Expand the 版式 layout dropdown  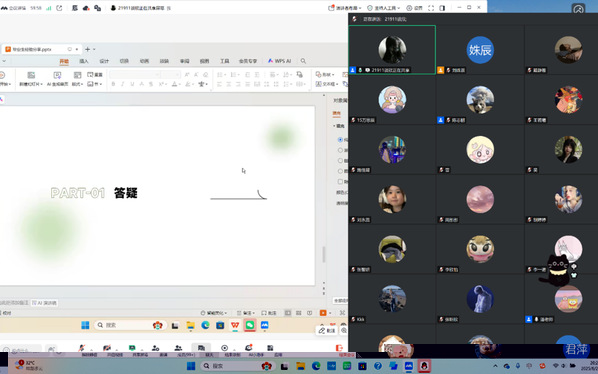pyautogui.click(x=77, y=84)
